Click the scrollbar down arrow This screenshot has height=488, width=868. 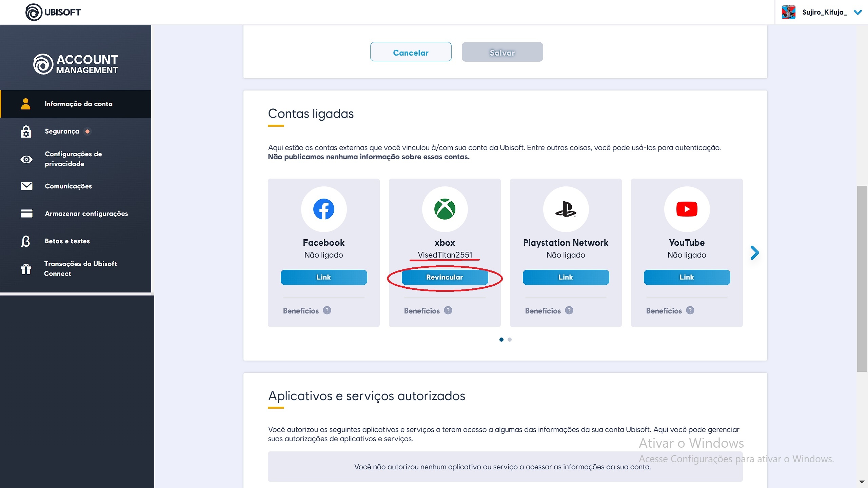[862, 482]
